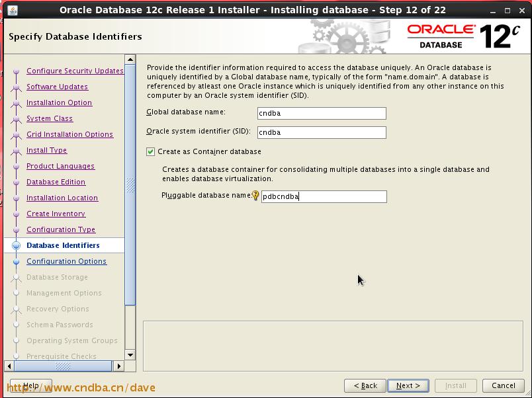Minimize the installer window
The width and height of the screenshot is (532, 398).
[x=493, y=11]
